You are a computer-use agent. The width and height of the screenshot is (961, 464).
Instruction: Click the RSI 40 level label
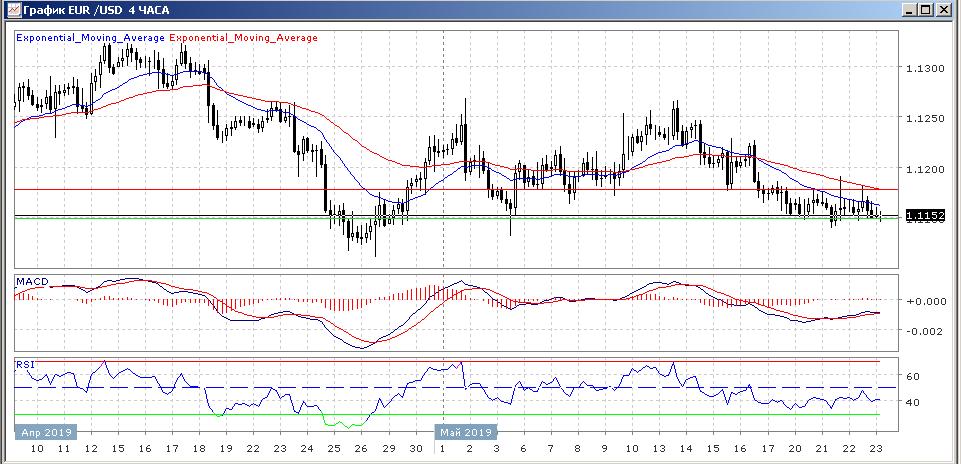(x=913, y=402)
